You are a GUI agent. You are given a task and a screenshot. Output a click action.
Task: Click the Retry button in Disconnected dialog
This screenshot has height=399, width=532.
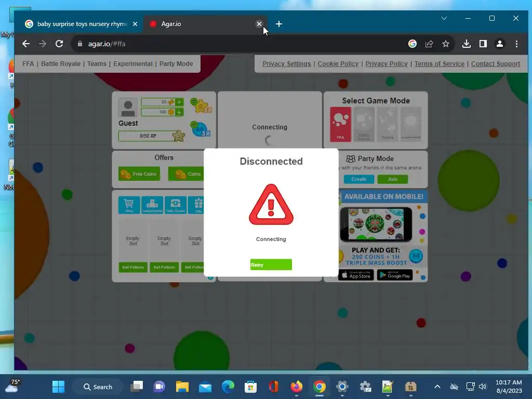[x=271, y=264]
